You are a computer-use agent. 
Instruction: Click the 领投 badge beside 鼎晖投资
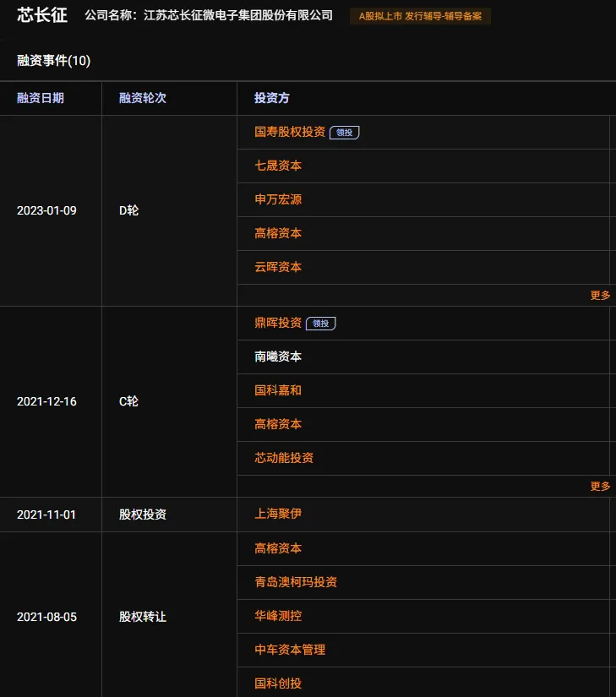pos(321,324)
